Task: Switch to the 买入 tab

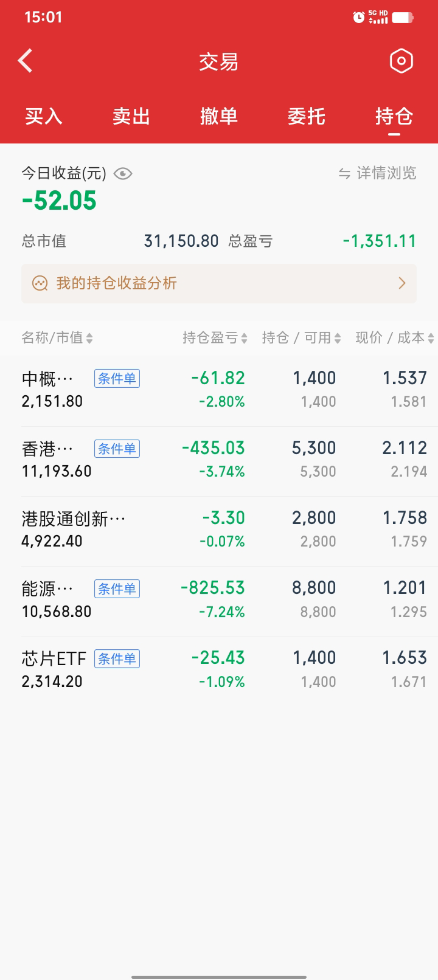Action: tap(44, 116)
